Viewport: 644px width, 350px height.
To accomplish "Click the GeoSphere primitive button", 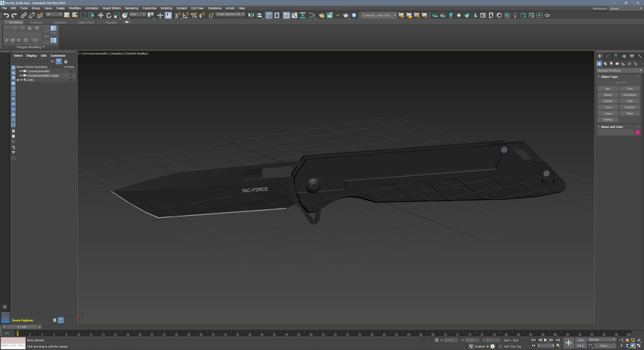I will (x=630, y=95).
